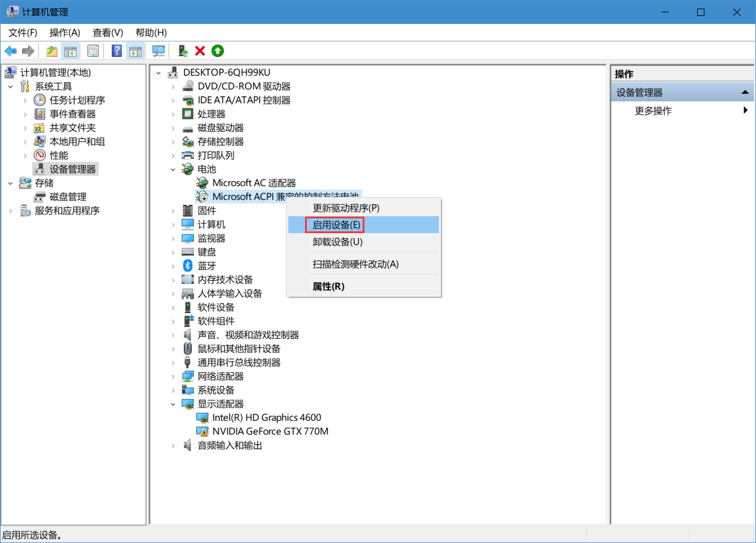Select Intel(R) HD Graphics 4600

coord(266,417)
